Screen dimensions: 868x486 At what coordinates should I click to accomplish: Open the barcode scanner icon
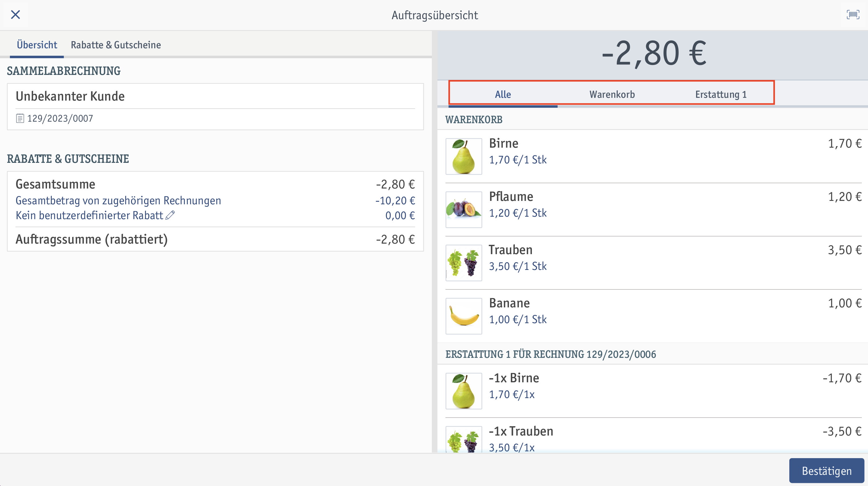pos(853,15)
